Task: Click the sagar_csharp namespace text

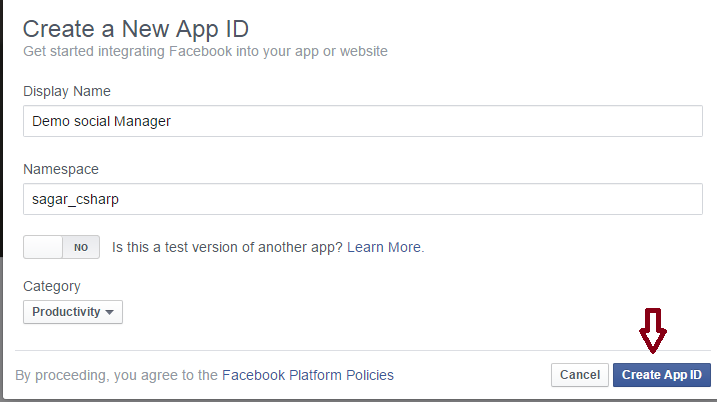Action: coord(76,199)
